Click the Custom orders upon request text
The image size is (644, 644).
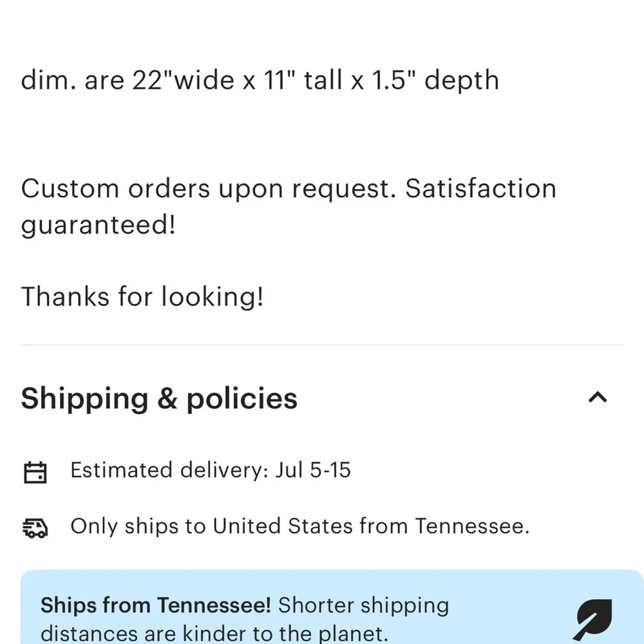pyautogui.click(x=209, y=189)
